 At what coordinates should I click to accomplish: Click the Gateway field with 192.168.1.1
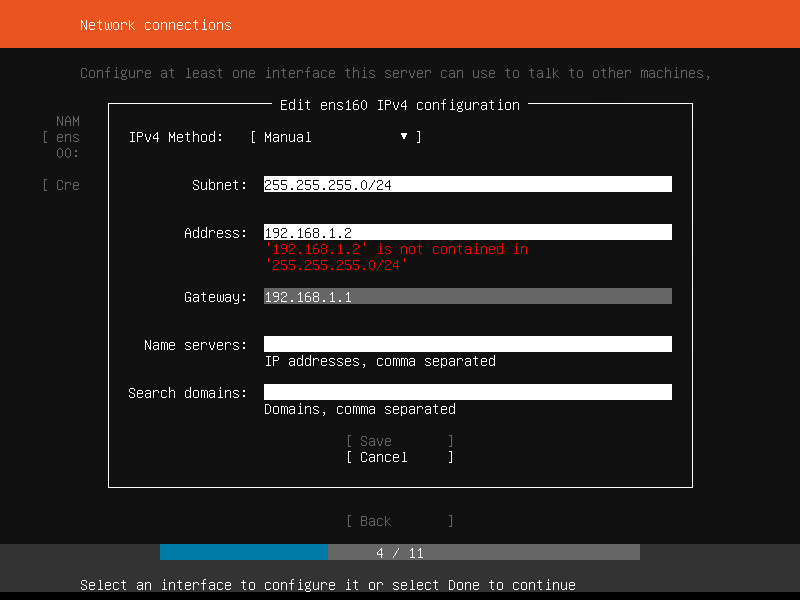point(465,295)
